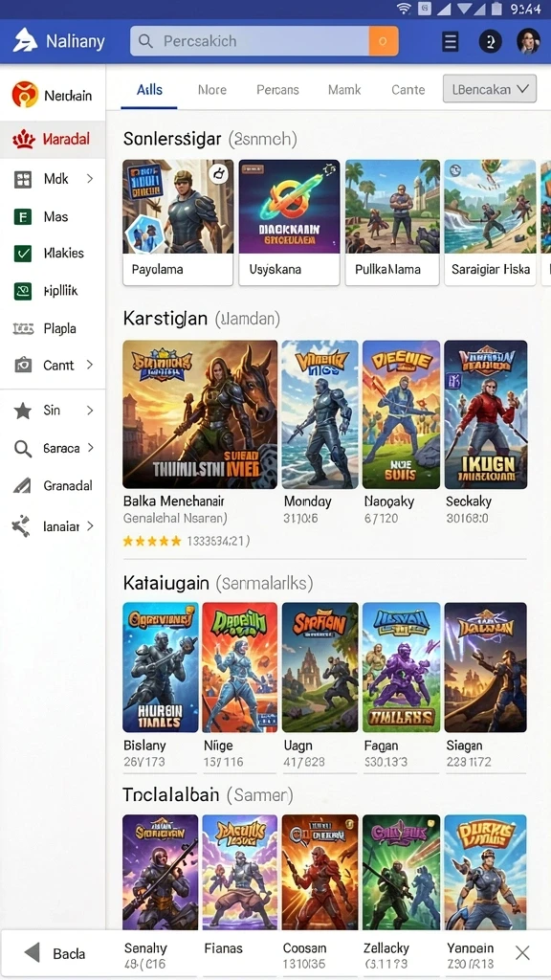
Task: Switch to the Mamk tab
Action: (344, 90)
